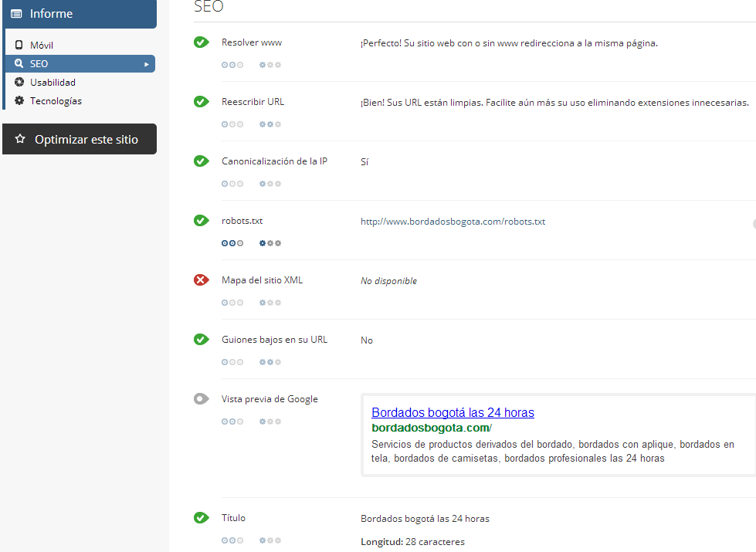Click the magnifier icon beside SEO
Screen dimensions: 756x552
coord(19,63)
